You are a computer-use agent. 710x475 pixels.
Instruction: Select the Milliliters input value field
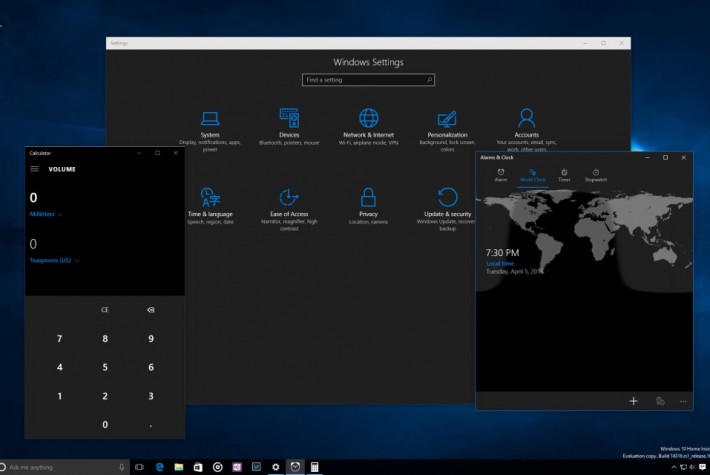[x=34, y=197]
